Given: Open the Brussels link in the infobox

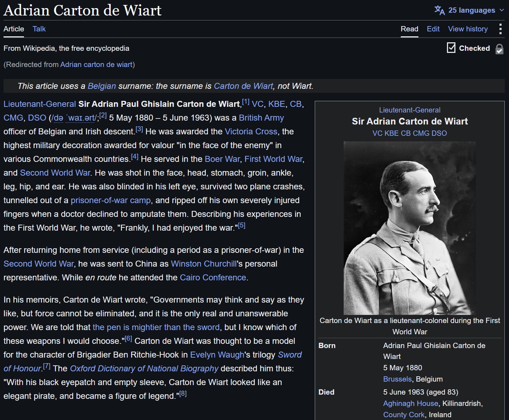Looking at the screenshot, I should 397,379.
